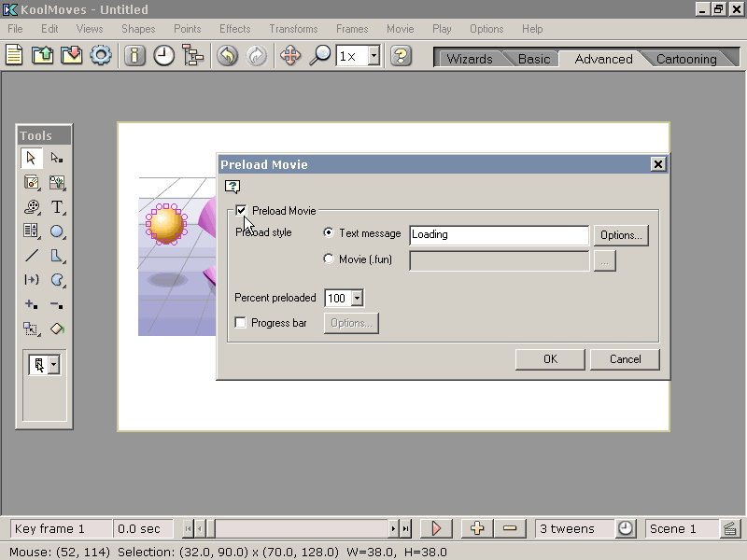Viewport: 747px width, 560px height.
Task: Select the polygon shape drawing tool
Action: (x=57, y=256)
